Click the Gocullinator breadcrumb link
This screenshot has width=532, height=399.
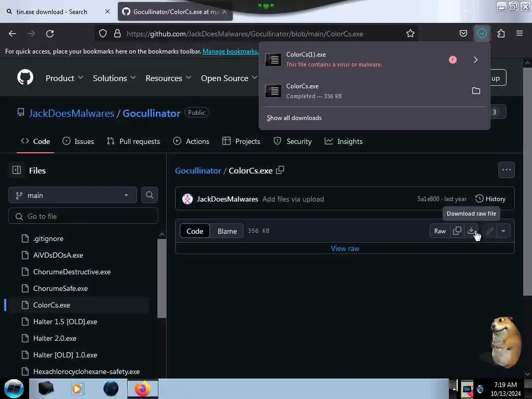pos(198,170)
